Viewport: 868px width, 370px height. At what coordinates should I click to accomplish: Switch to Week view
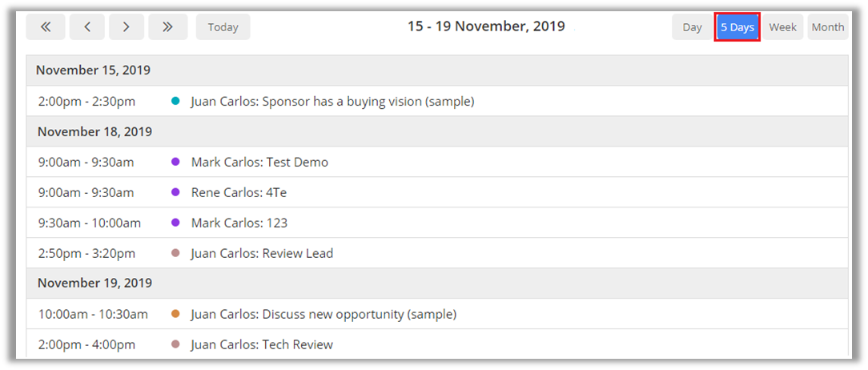pyautogui.click(x=782, y=27)
